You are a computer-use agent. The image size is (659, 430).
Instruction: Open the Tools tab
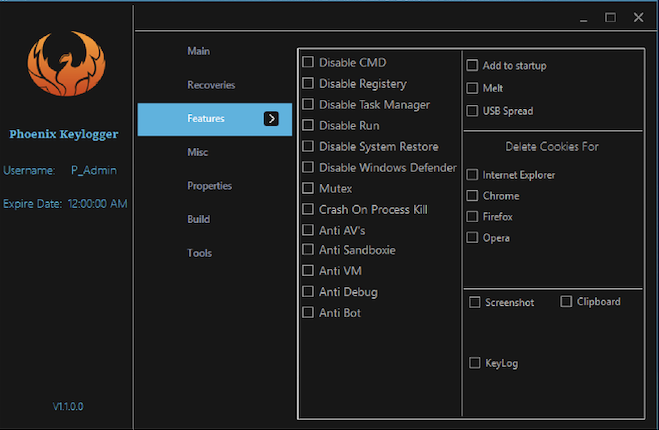click(x=199, y=253)
